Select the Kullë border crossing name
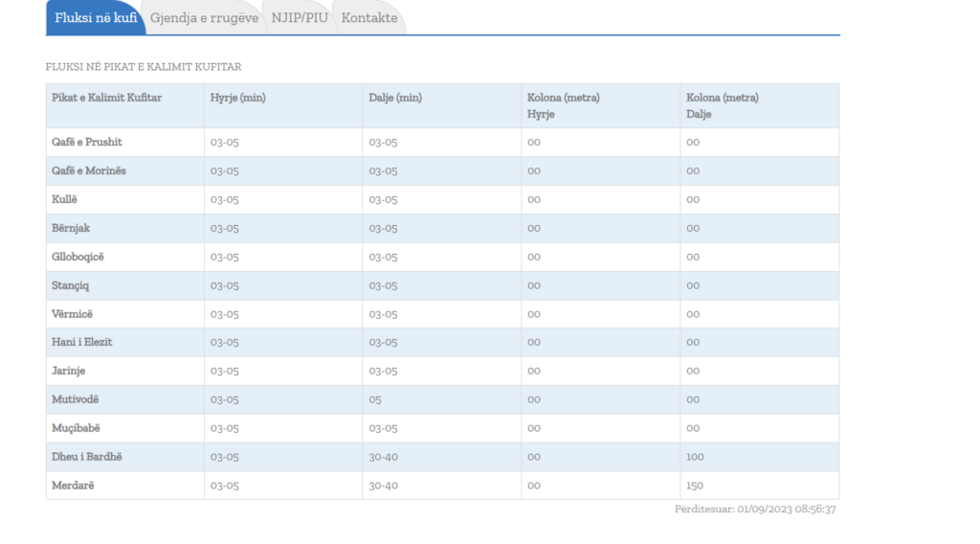The width and height of the screenshot is (980, 544). click(x=64, y=199)
